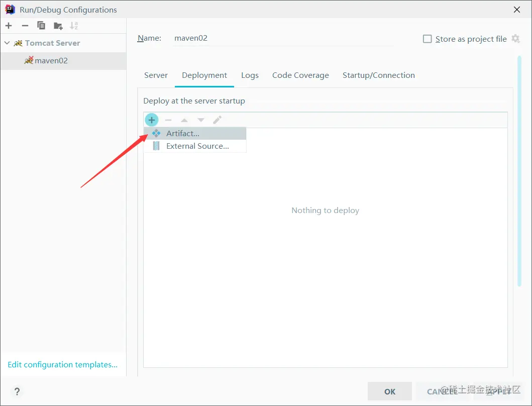
Task: Open help with question mark button
Action: (17, 391)
